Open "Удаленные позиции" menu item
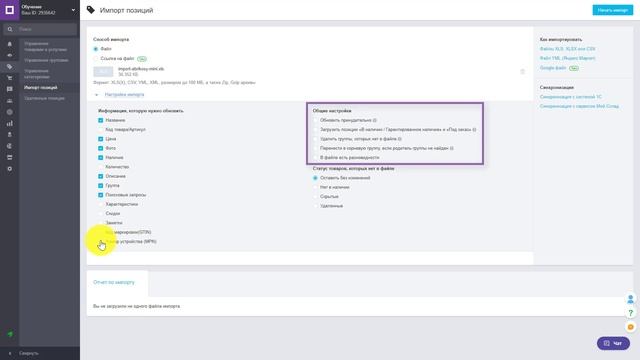 [x=44, y=98]
